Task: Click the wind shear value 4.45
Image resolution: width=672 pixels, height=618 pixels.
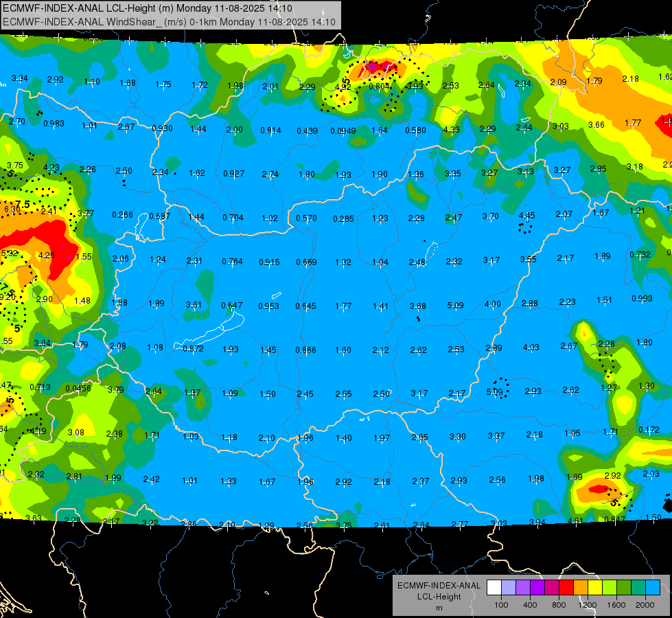Action: pyautogui.click(x=526, y=216)
